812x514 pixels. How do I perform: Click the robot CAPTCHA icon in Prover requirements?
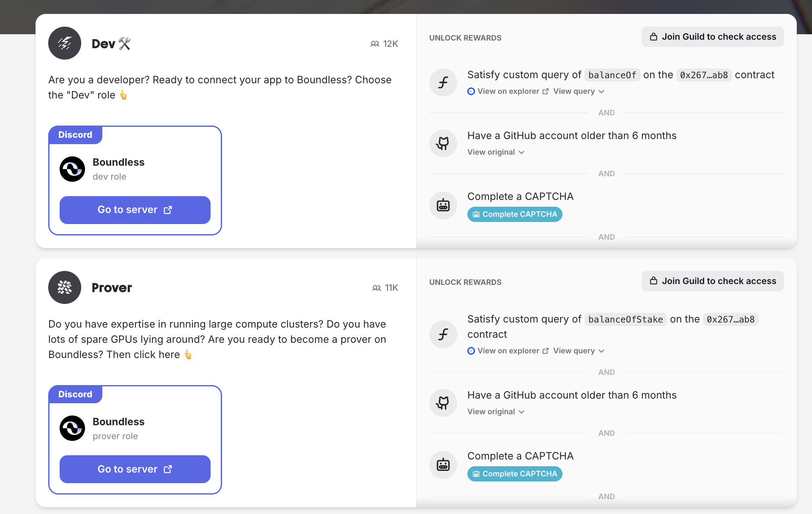(443, 465)
